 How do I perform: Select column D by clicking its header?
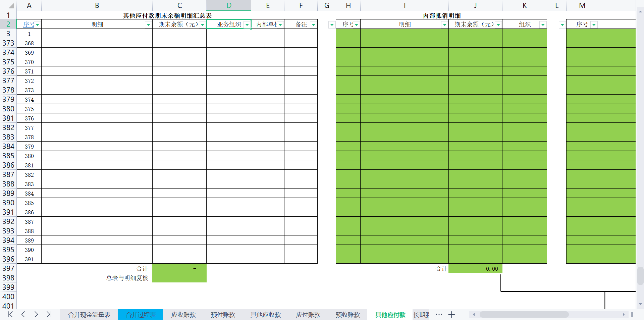(x=228, y=5)
